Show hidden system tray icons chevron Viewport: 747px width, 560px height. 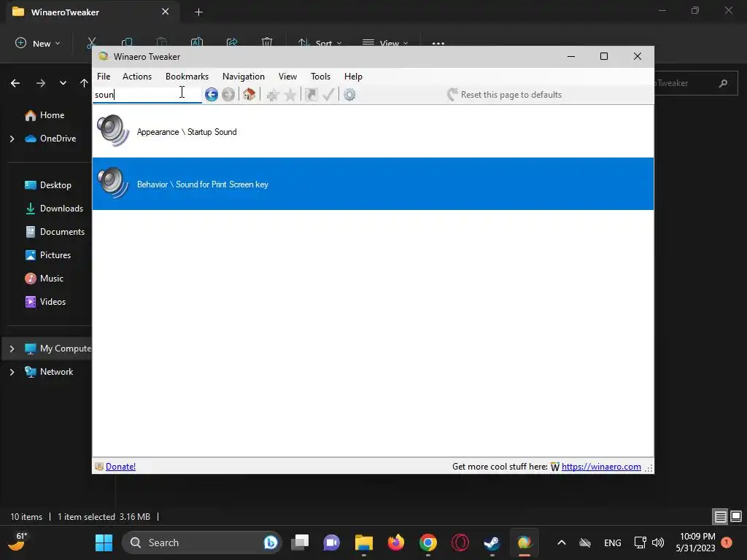562,542
